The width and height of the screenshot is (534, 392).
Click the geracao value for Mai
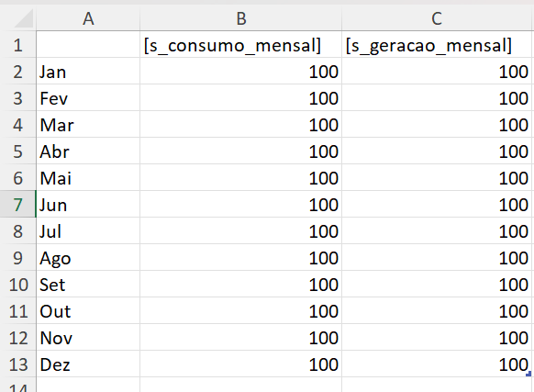pos(438,178)
